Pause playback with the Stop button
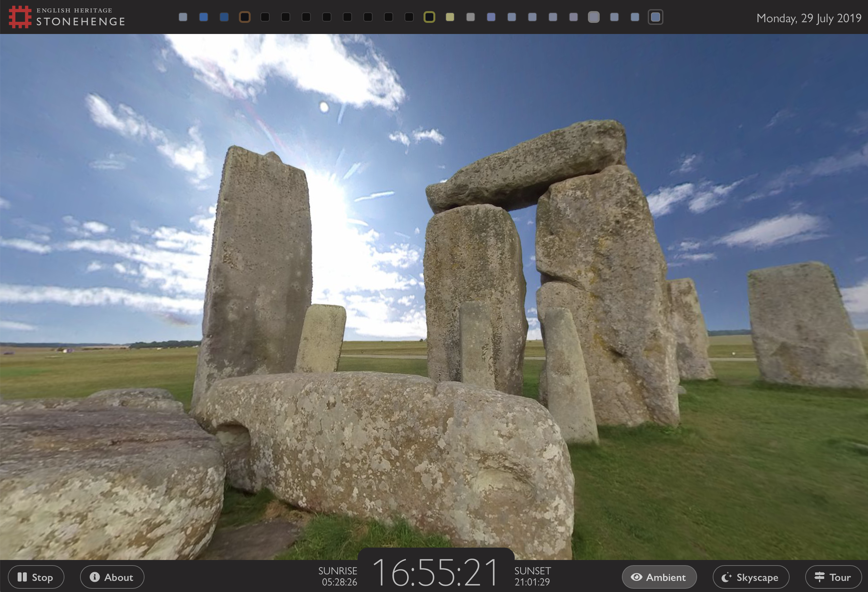 pos(36,577)
